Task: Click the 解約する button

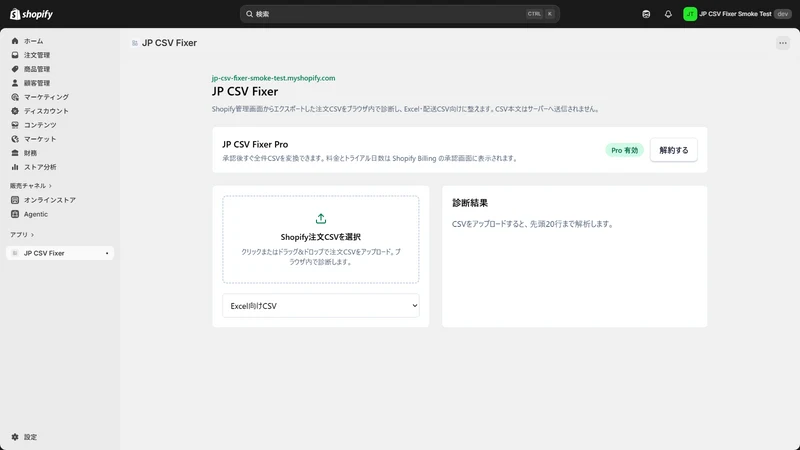Action: tap(673, 150)
